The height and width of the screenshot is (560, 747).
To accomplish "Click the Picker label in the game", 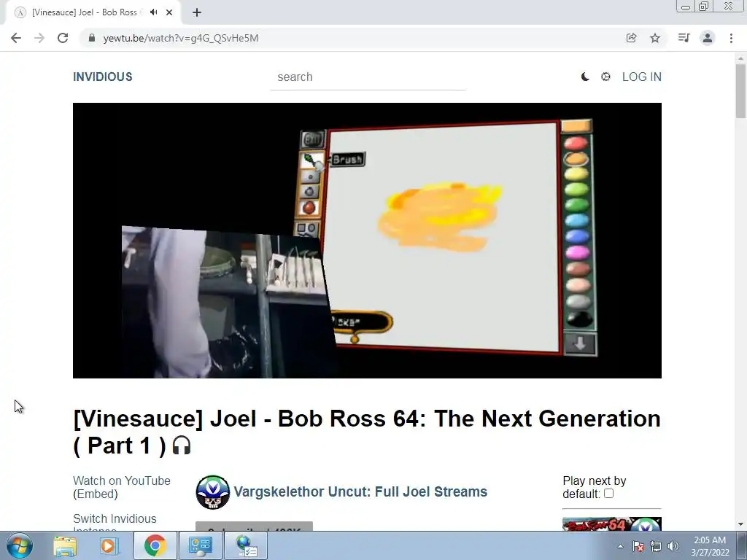I will [x=360, y=322].
